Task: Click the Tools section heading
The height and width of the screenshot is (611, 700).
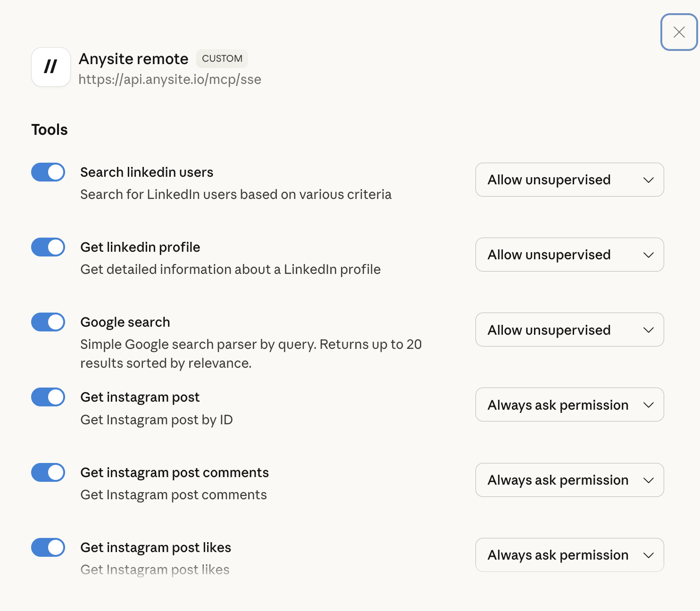Action: click(49, 129)
